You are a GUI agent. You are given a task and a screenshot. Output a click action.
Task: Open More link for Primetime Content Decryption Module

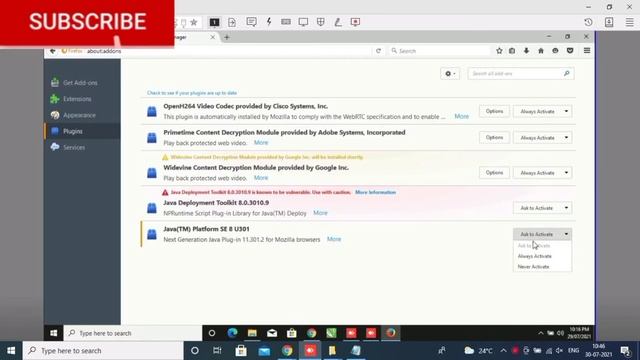point(261,142)
